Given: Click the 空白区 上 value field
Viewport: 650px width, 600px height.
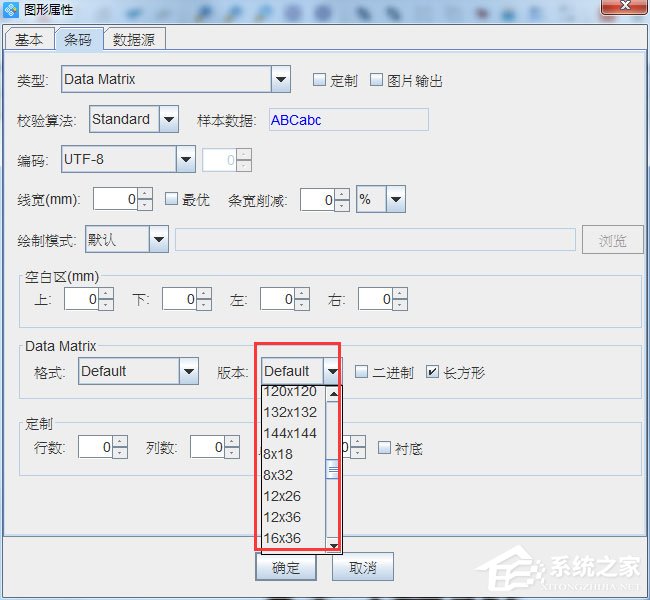Looking at the screenshot, I should pos(82,299).
